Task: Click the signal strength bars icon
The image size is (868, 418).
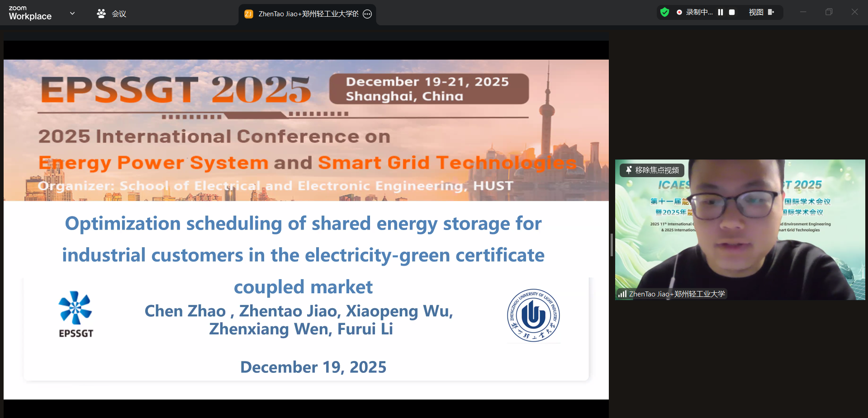Action: pos(622,294)
